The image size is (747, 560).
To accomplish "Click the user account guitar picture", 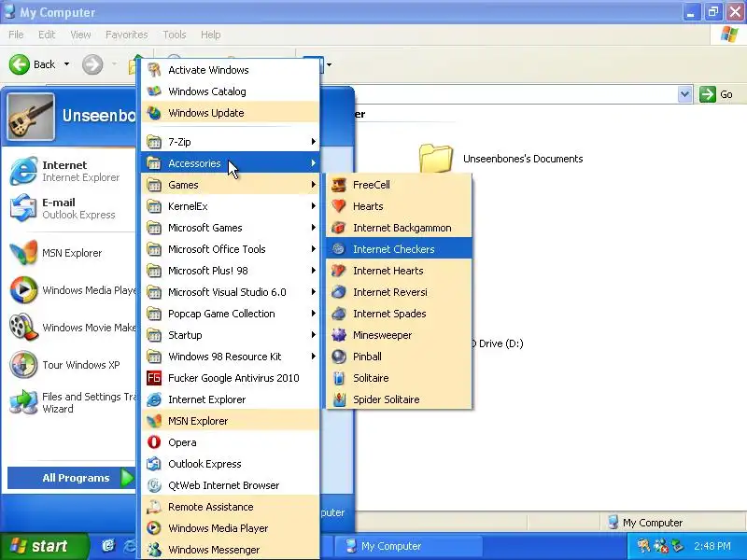I will 31,116.
